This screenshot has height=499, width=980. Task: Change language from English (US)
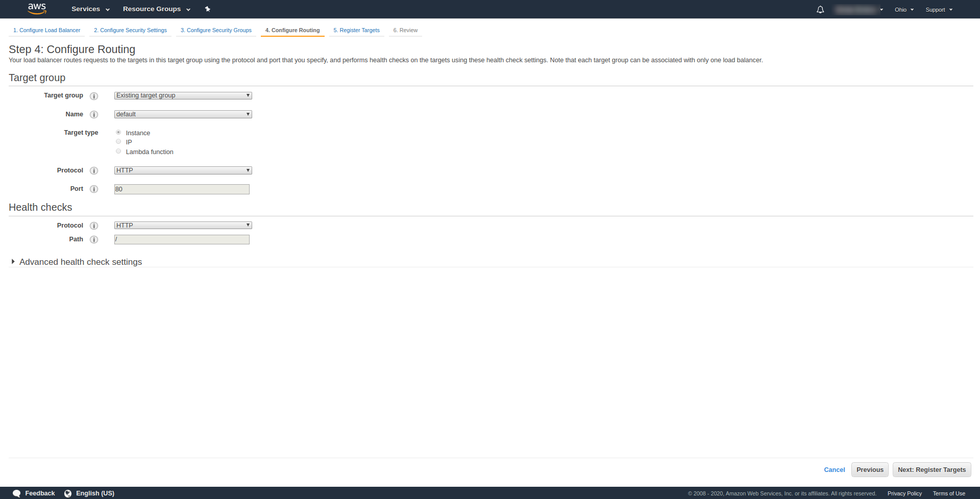click(x=95, y=493)
